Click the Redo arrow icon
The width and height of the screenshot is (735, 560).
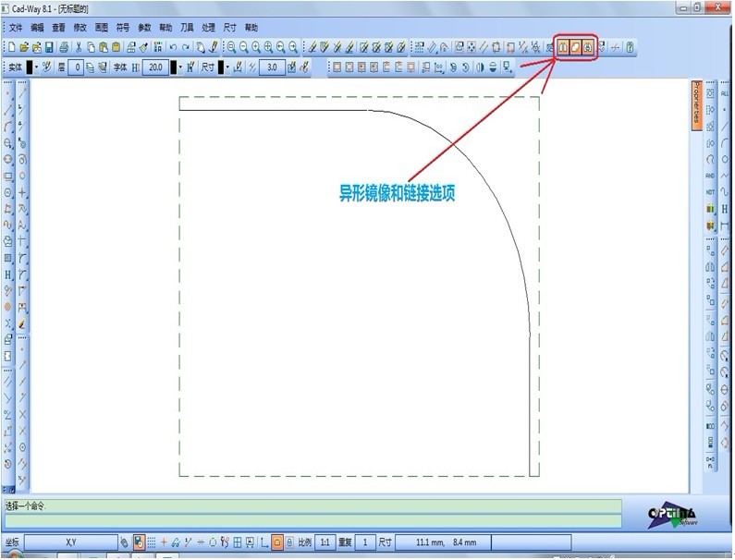(x=186, y=47)
